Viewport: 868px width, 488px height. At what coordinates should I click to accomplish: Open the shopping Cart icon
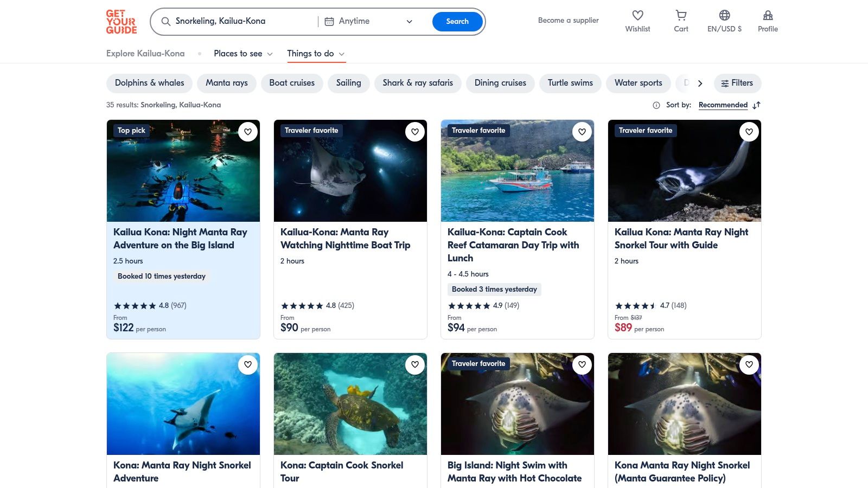click(x=681, y=15)
